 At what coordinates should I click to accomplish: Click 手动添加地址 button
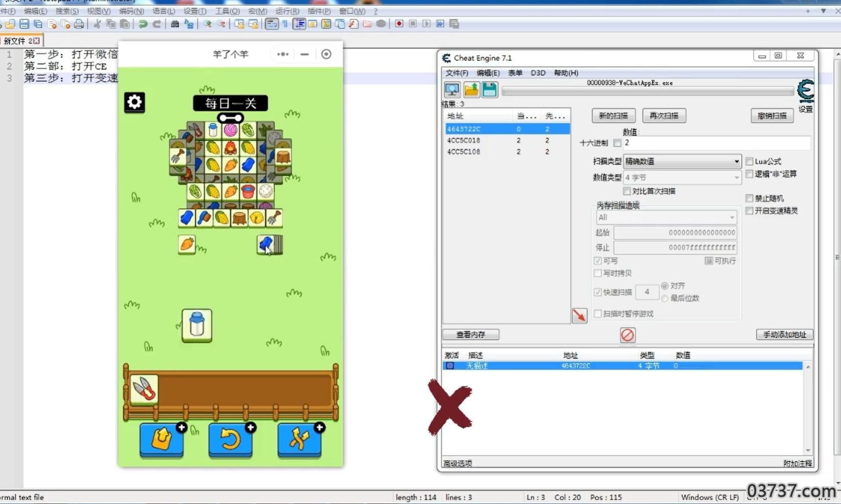[784, 334]
